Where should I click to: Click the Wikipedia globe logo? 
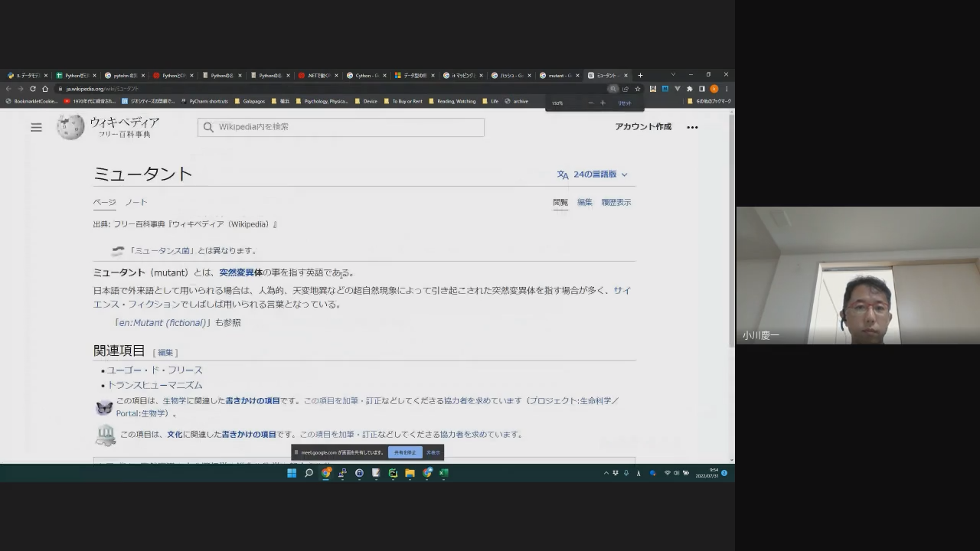(70, 127)
